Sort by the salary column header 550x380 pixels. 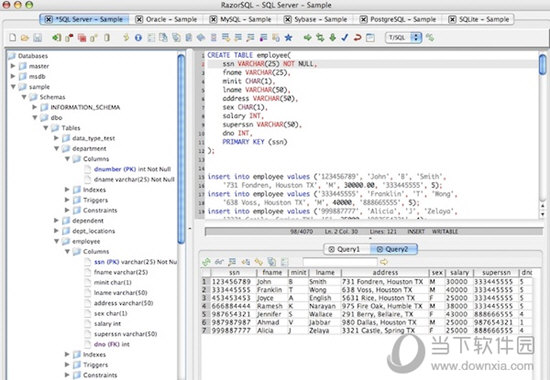coord(459,273)
